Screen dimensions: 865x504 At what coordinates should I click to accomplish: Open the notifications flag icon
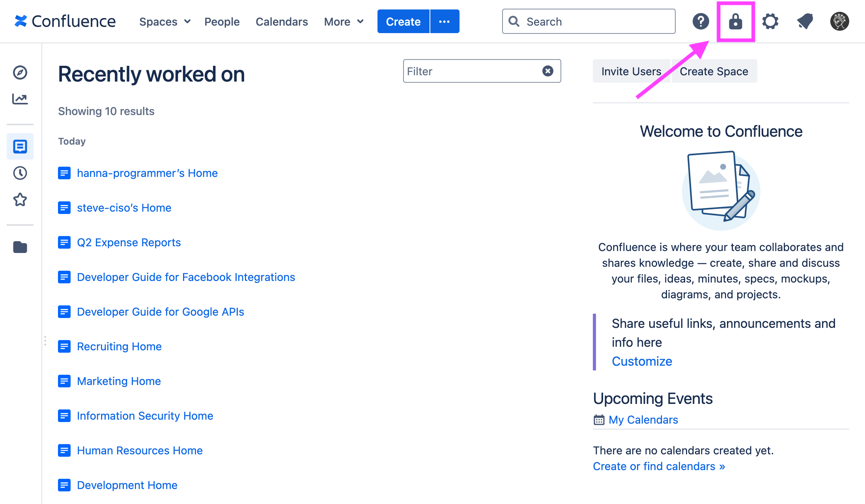(805, 22)
